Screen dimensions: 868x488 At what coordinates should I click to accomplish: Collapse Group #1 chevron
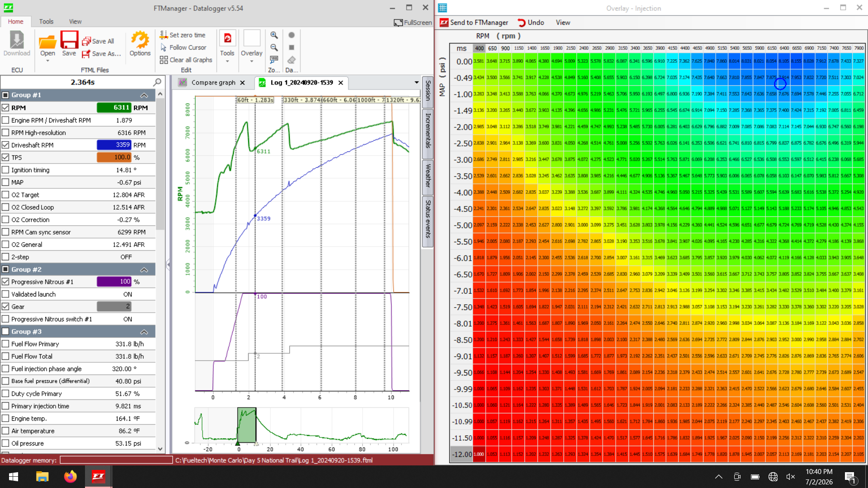(x=144, y=95)
